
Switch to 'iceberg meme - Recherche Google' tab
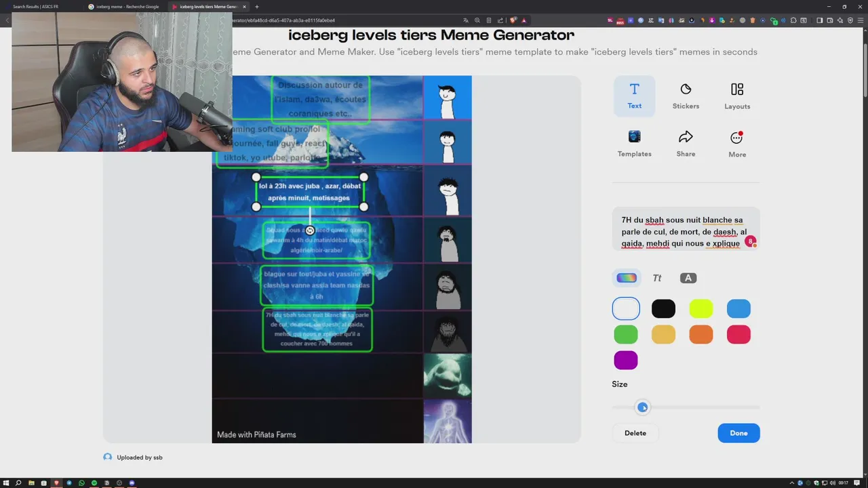click(125, 7)
